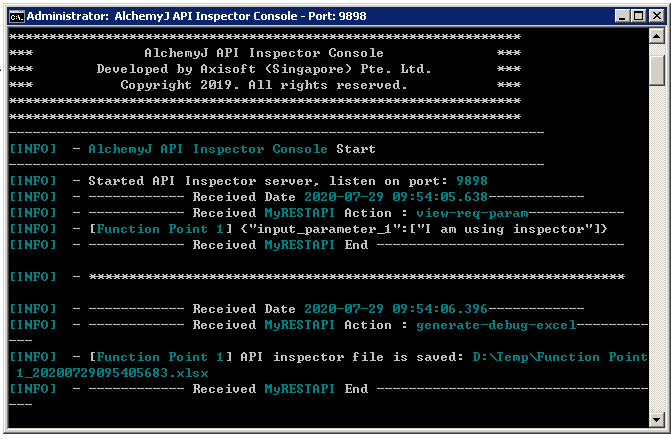Click the scrollbar up arrow
The width and height of the screenshot is (671, 439).
coord(656,36)
